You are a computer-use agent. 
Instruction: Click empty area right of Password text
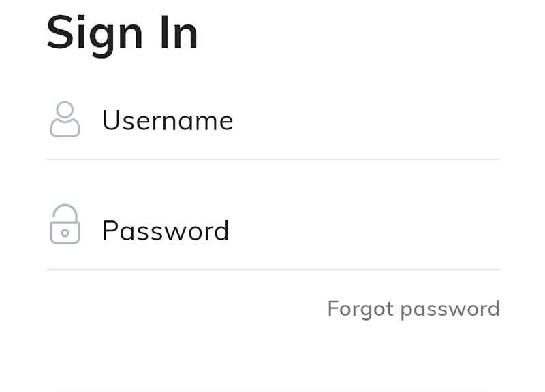(x=365, y=231)
